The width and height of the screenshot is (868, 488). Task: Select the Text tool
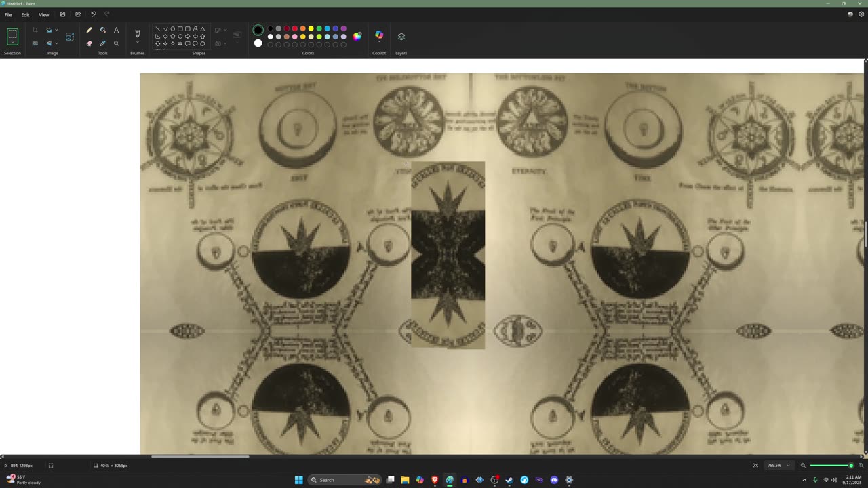pos(116,30)
